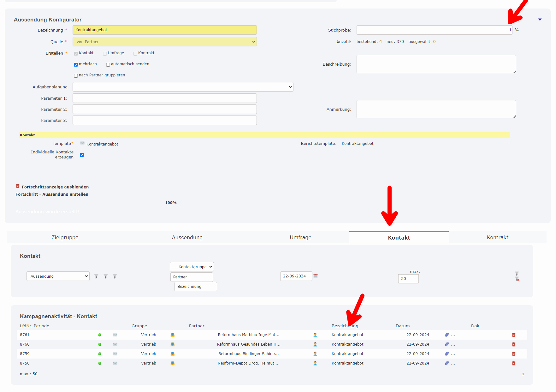
Task: Check nach Partner gruppieren
Action: tap(75, 75)
